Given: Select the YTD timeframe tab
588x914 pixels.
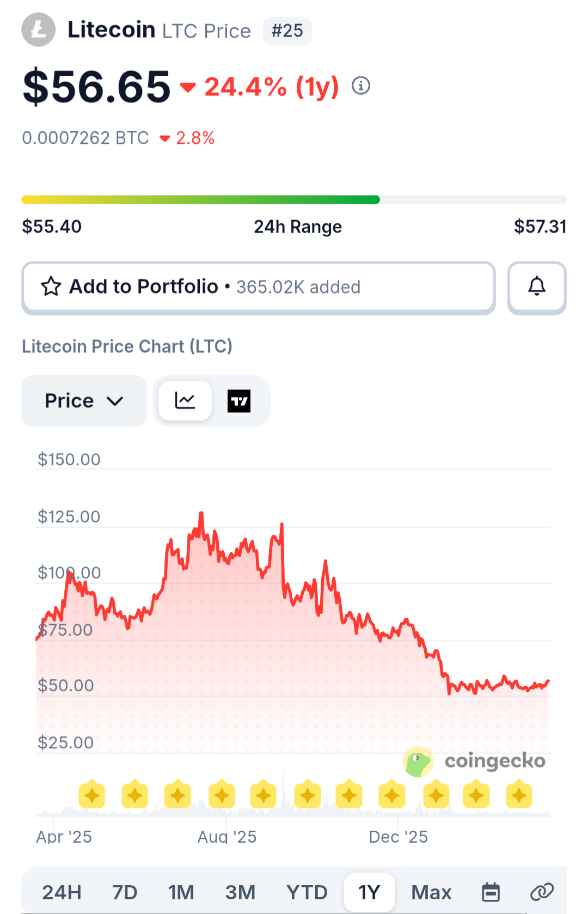Looking at the screenshot, I should (x=307, y=892).
